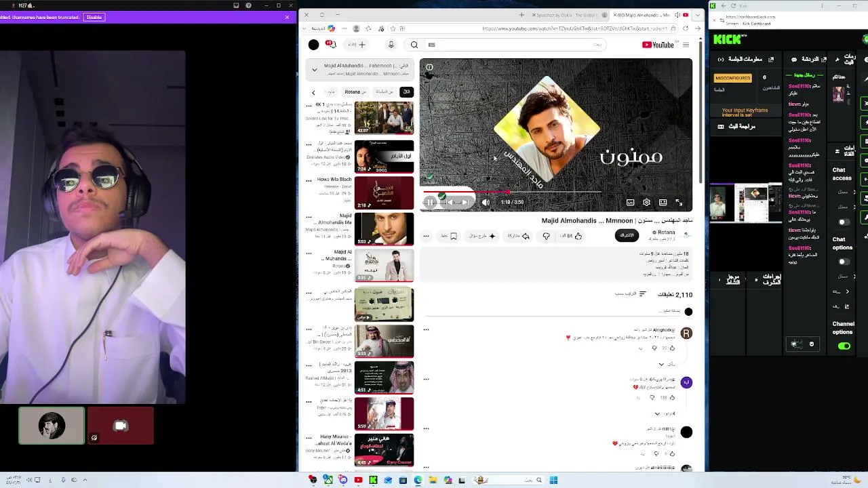The image size is (868, 488).
Task: Toggle the red camera tile in call
Action: tap(121, 426)
